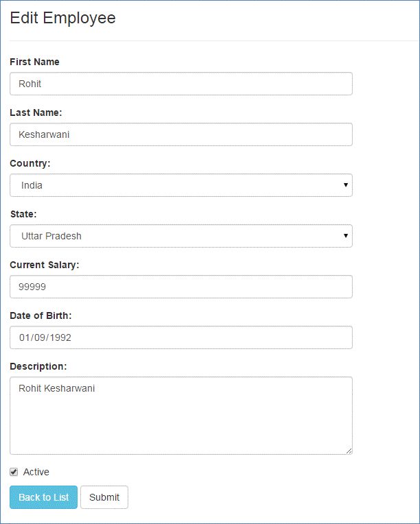420x524 pixels.
Task: Open the Country dropdown showing India
Action: 180,185
